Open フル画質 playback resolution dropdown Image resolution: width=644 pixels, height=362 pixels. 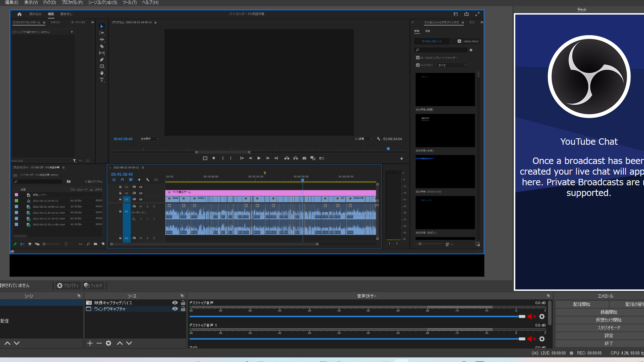coord(363,139)
